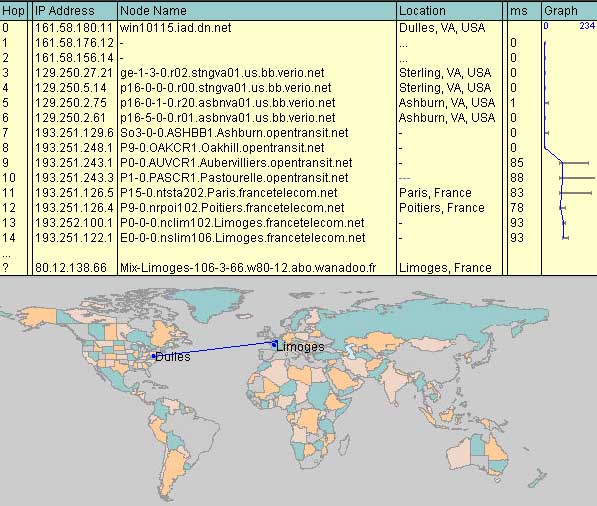Select the Dulles marker on the map
The width and height of the screenshot is (597, 506).
pyautogui.click(x=153, y=356)
